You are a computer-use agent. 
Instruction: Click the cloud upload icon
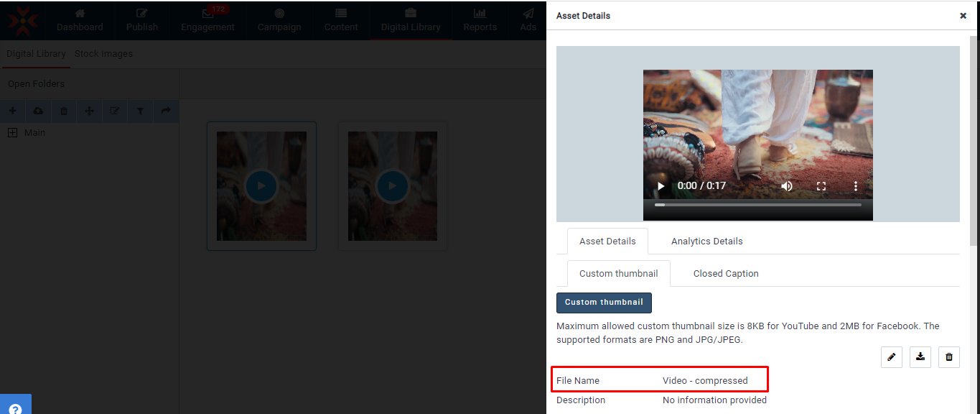click(x=38, y=111)
